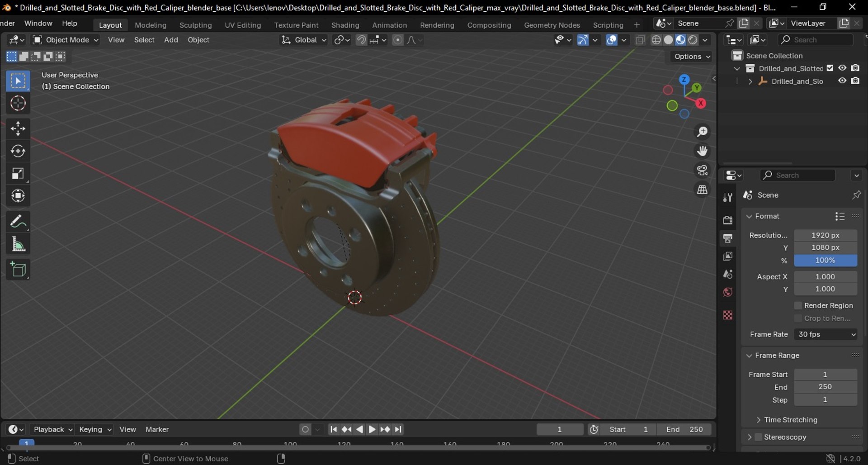Jump to the timeline start frame
868x465 pixels.
(x=333, y=429)
